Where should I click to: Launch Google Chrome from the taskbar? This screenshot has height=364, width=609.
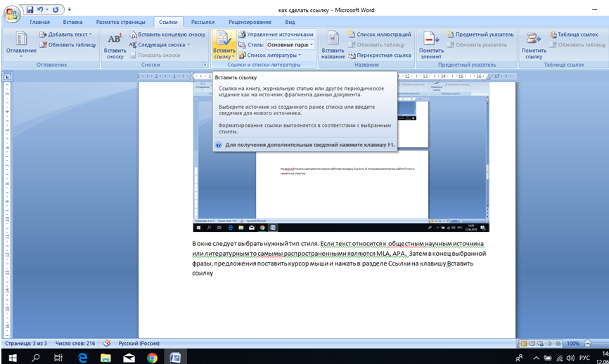(x=152, y=358)
